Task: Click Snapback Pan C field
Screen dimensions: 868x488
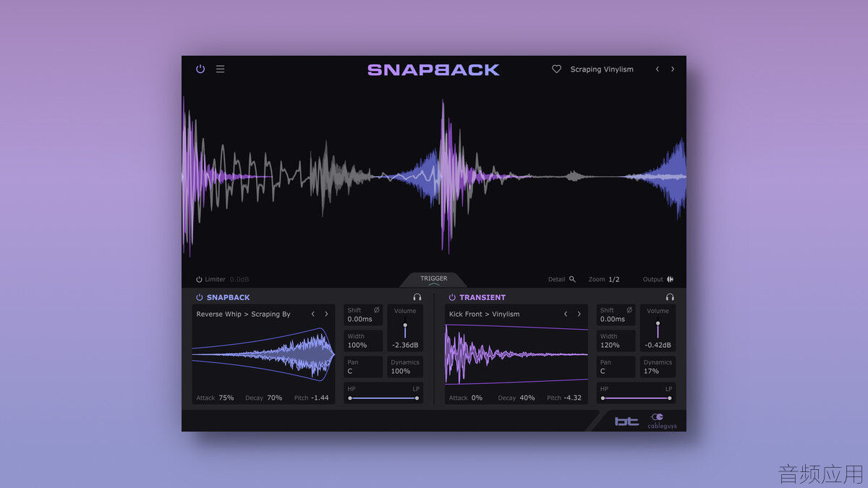Action: click(362, 367)
